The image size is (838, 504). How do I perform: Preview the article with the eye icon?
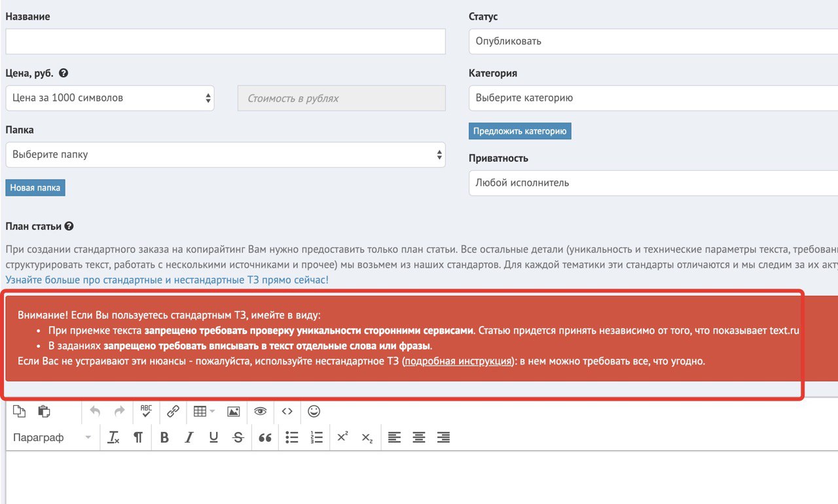click(x=261, y=411)
